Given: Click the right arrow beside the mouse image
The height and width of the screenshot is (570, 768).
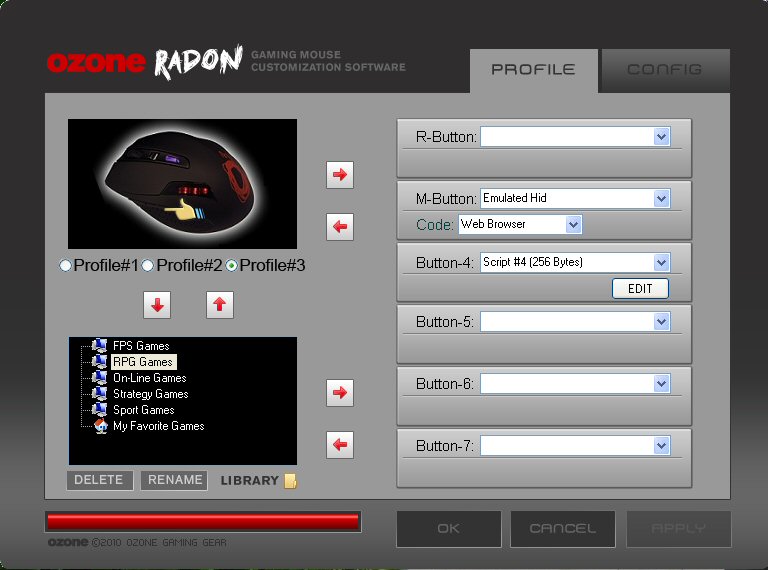Looking at the screenshot, I should click(340, 174).
